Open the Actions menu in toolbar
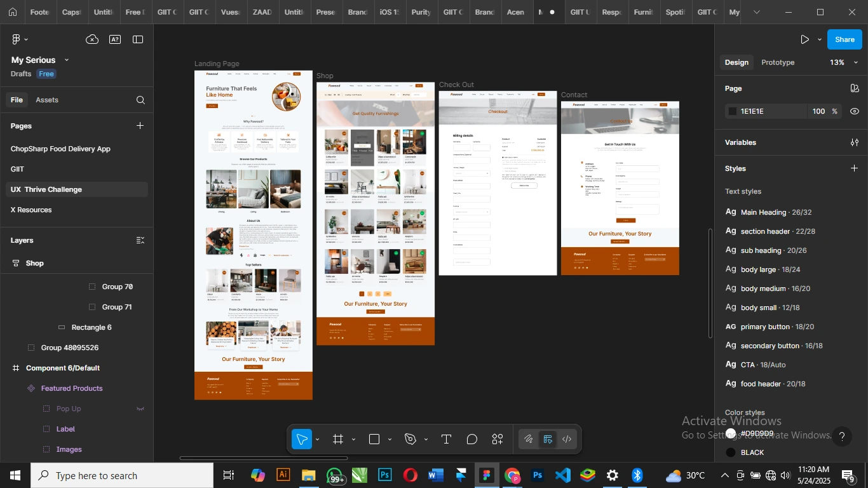 tap(498, 438)
